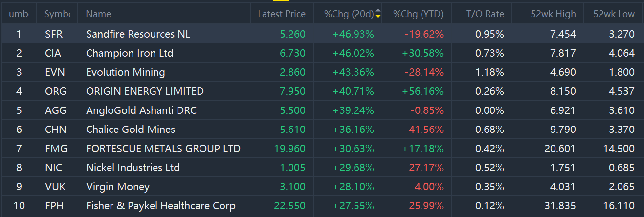Click the -19.62% YTD change value
This screenshot has height=217, width=644.
point(424,34)
